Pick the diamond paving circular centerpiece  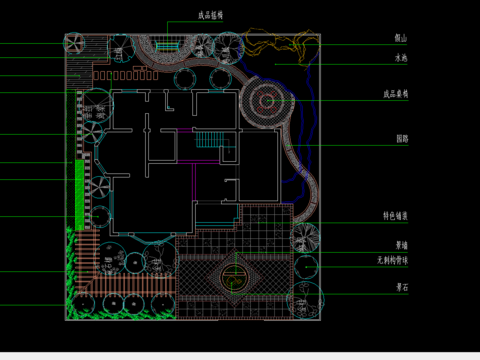click(x=235, y=278)
